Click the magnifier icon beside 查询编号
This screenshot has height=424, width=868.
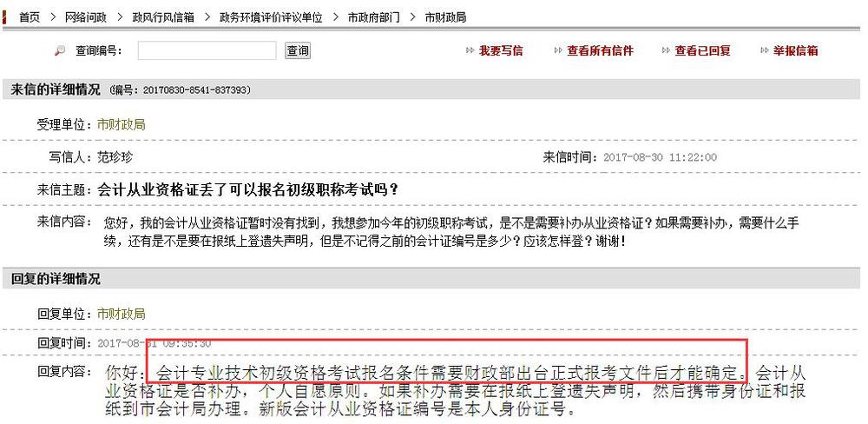point(60,51)
